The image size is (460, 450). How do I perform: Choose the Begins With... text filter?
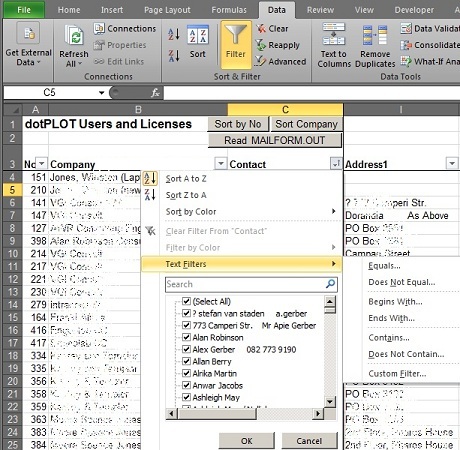pos(395,302)
